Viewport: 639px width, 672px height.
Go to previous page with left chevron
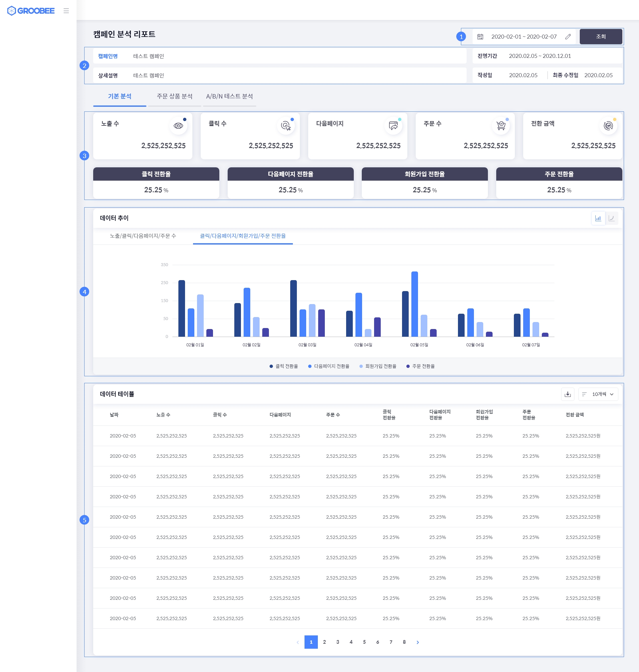[x=298, y=642]
